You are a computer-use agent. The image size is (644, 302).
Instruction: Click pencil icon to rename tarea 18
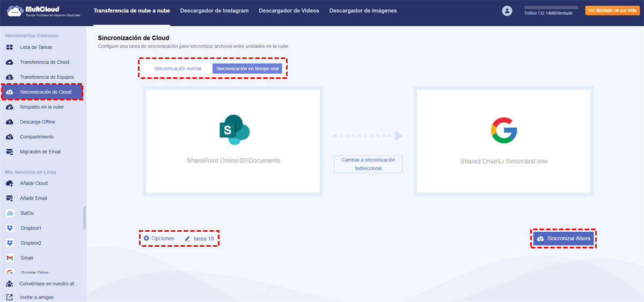(x=187, y=239)
